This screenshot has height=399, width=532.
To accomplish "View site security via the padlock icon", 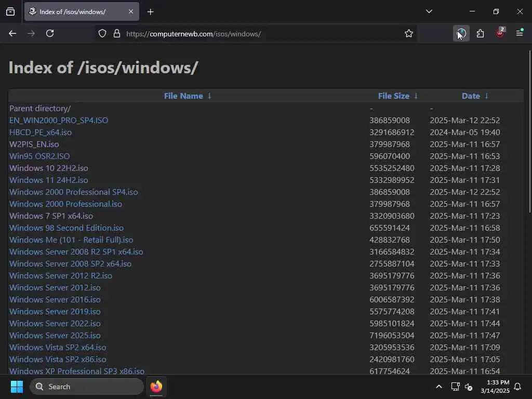I will 117,34.
